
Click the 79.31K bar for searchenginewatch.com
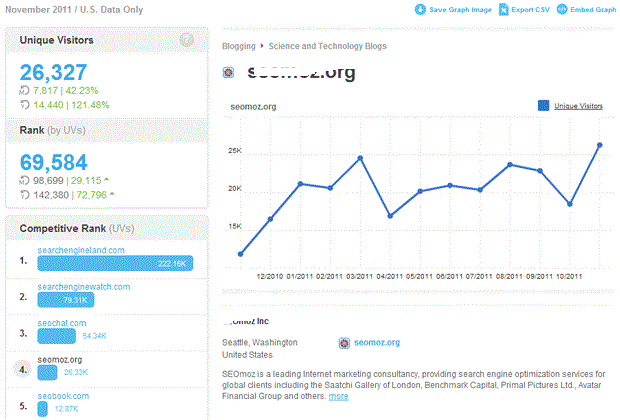click(66, 300)
